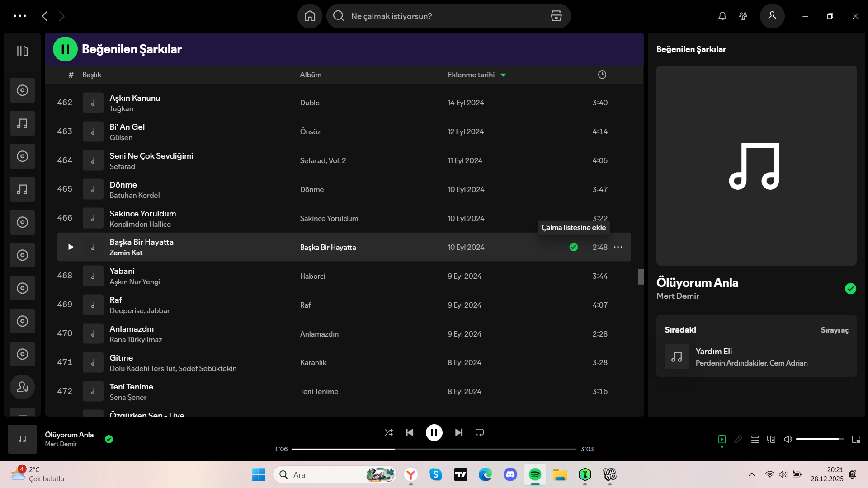Viewport: 868px width, 488px height.
Task: Go forward with the right arrow
Action: pyautogui.click(x=62, y=16)
